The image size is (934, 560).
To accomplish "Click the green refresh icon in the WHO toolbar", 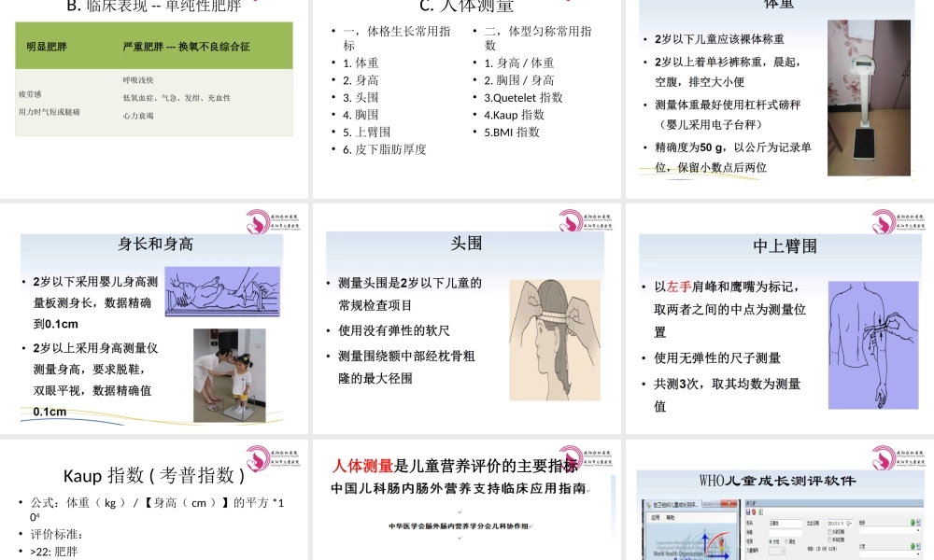I will (760, 512).
